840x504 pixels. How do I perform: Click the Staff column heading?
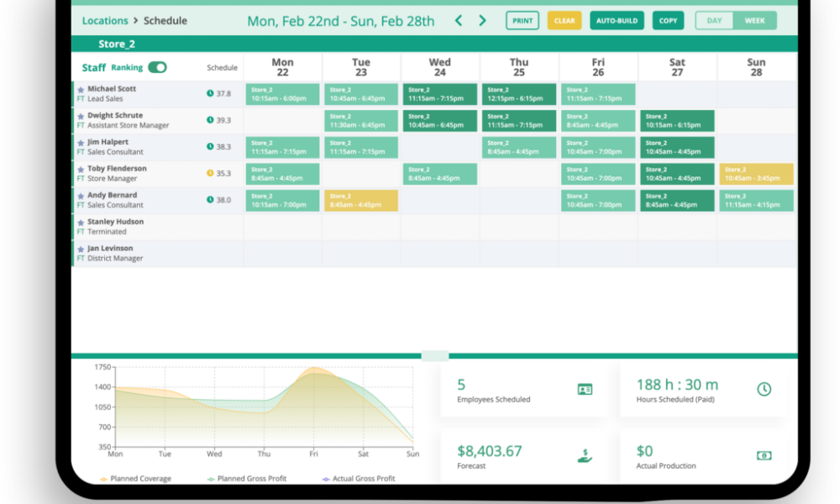94,67
